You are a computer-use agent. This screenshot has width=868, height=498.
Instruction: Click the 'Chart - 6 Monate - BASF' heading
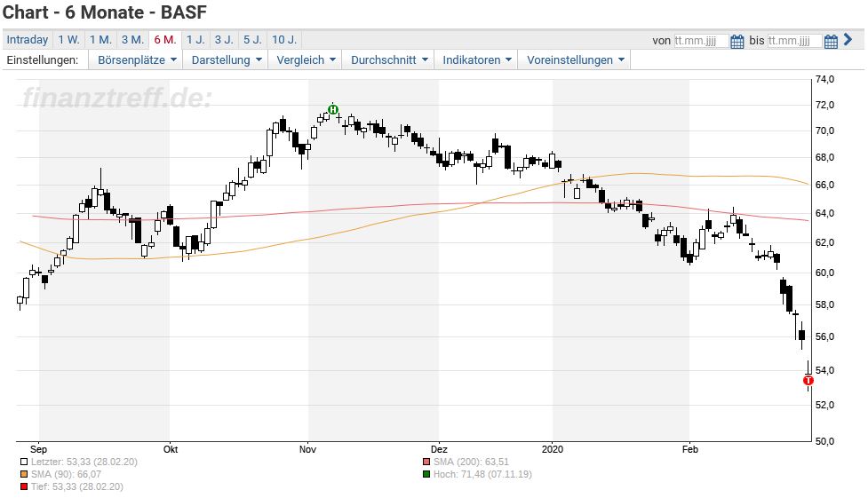pos(105,12)
